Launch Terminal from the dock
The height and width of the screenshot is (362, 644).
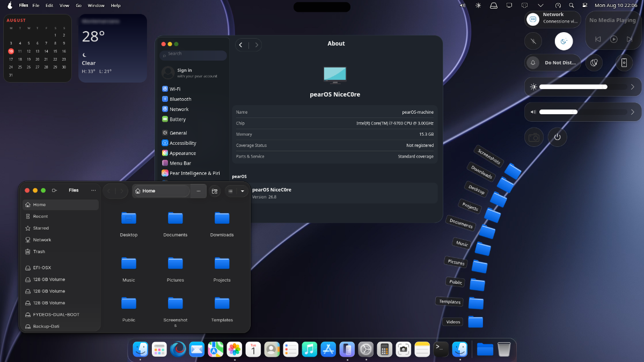click(x=441, y=349)
